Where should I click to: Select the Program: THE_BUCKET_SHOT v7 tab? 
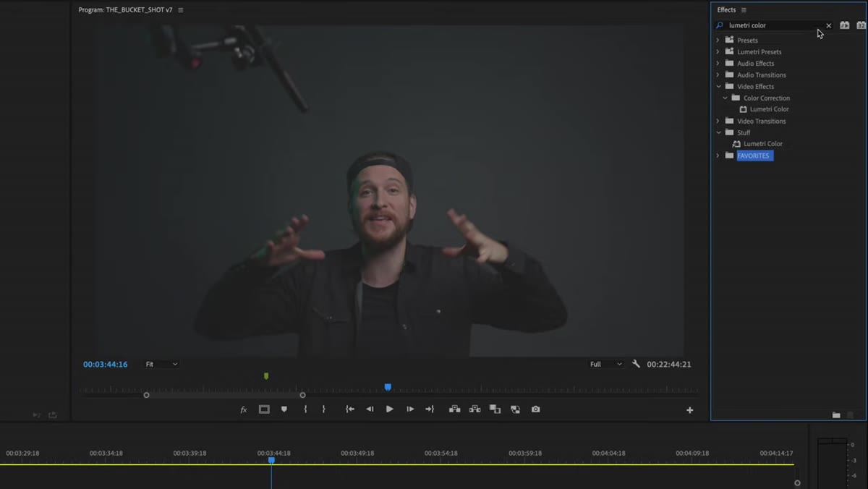click(x=126, y=10)
